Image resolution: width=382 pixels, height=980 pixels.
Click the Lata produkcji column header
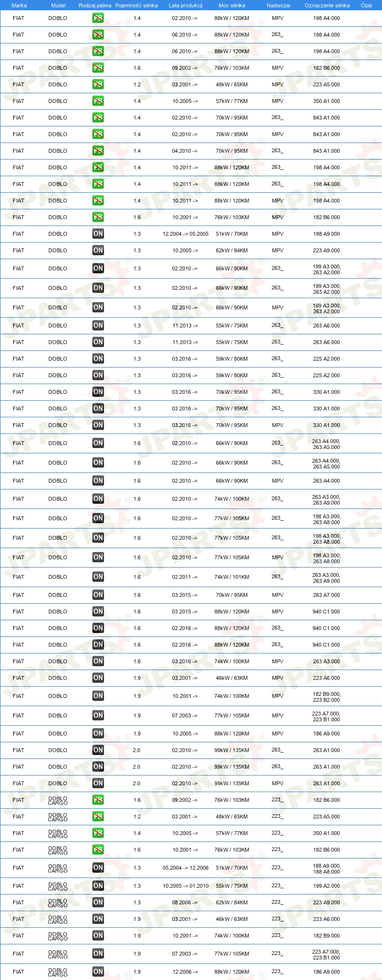pyautogui.click(x=186, y=5)
